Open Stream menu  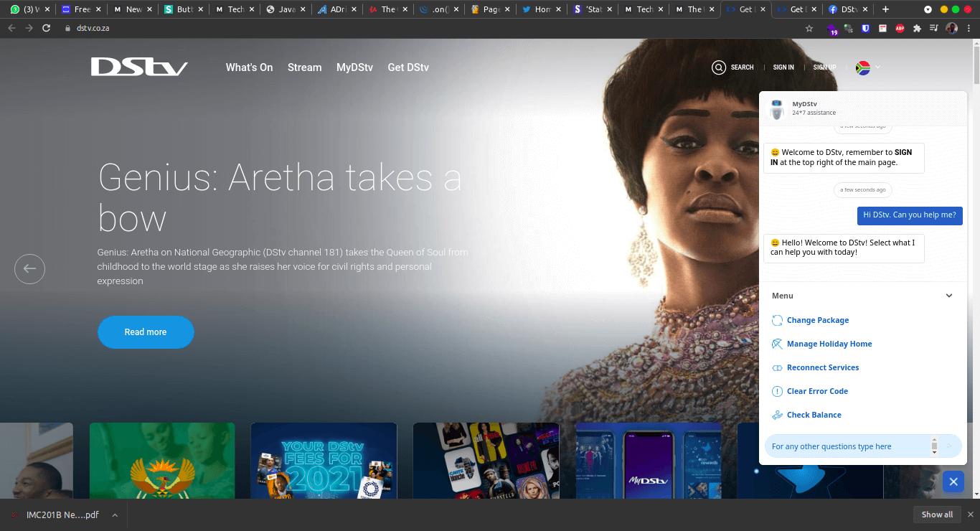tap(304, 67)
